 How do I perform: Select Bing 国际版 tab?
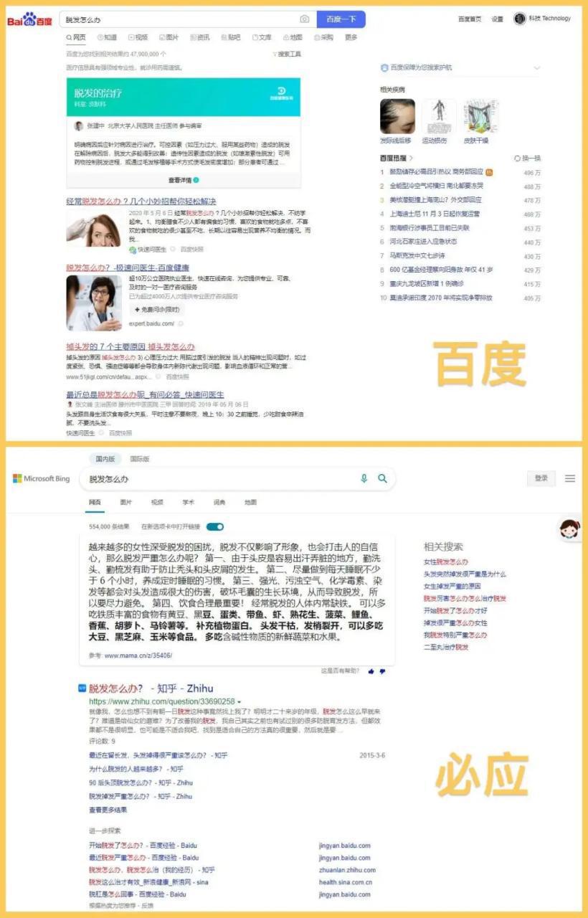click(140, 459)
